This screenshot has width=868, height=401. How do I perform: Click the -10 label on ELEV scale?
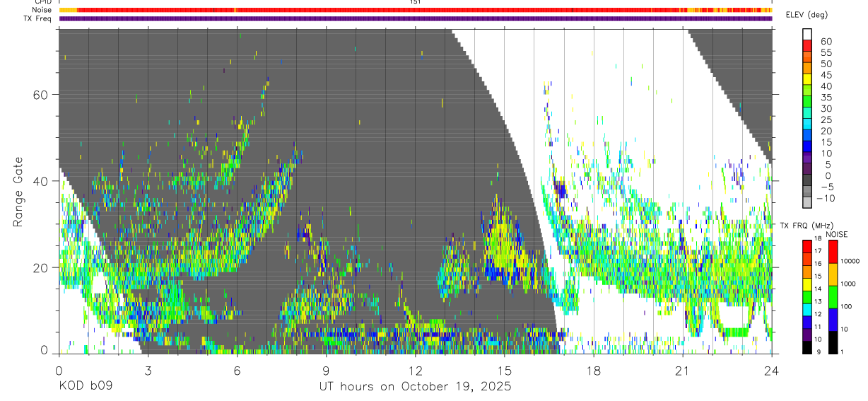pyautogui.click(x=826, y=198)
